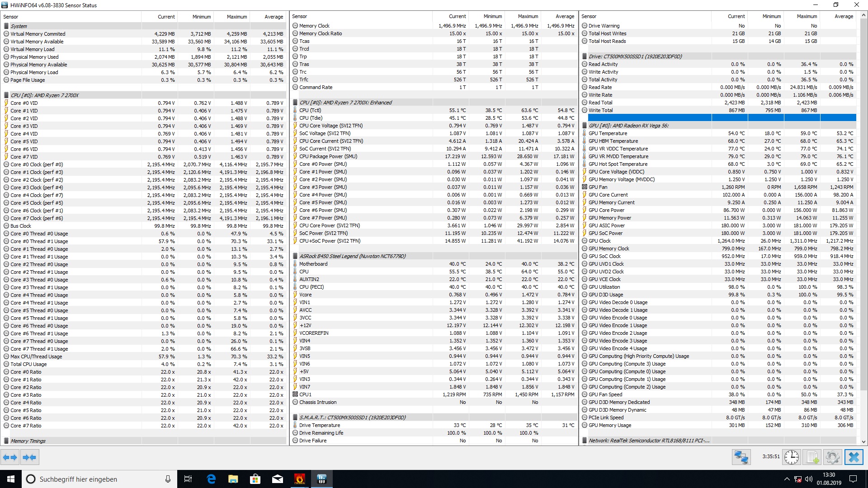This screenshot has height=488, width=868.
Task: Click the Average column header in right panel
Action: 844,16
